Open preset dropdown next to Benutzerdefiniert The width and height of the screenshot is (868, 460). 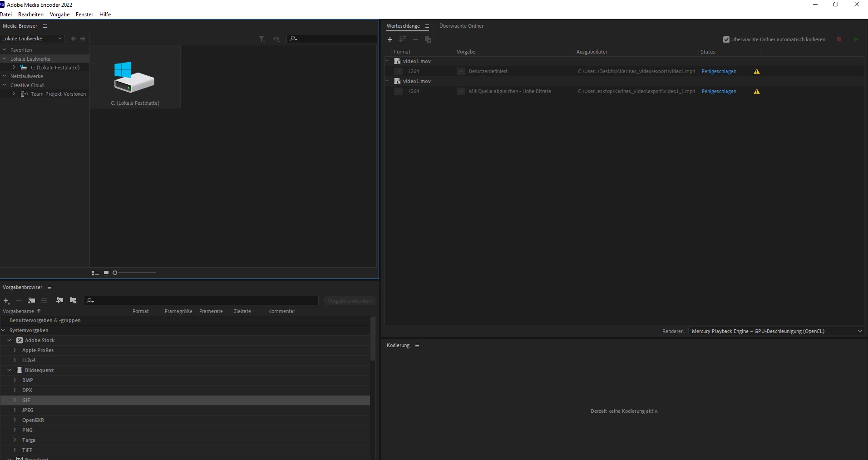click(461, 72)
